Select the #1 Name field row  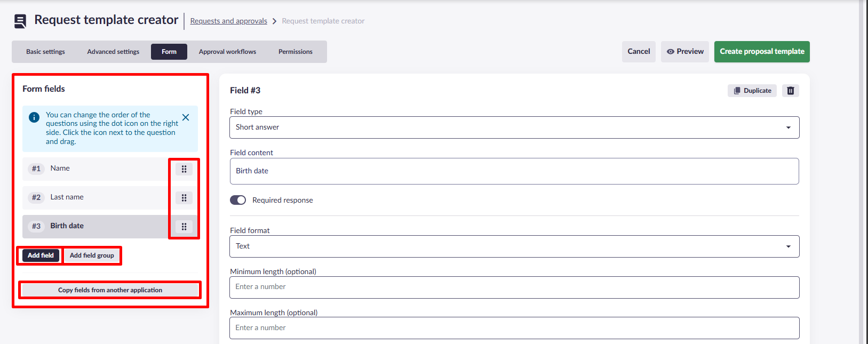click(x=110, y=169)
